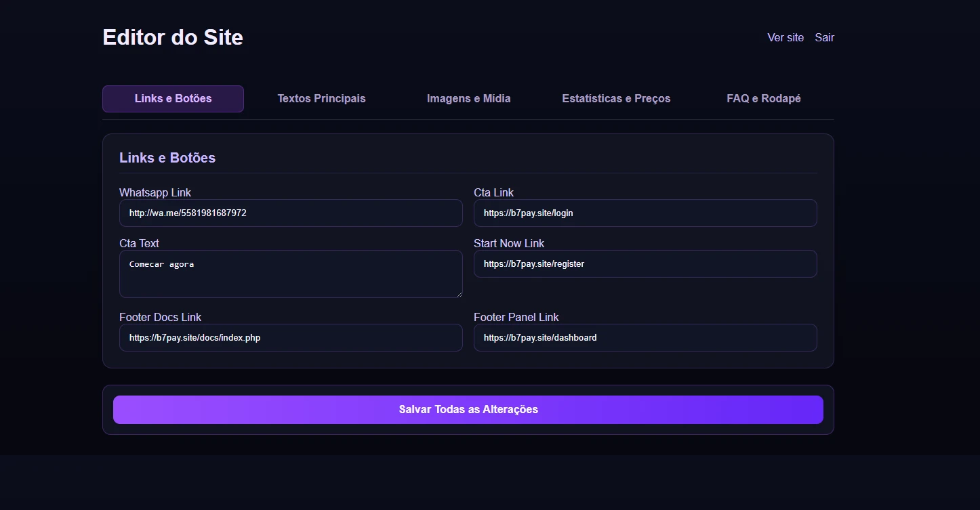Select the Start Now Link input field
This screenshot has width=980, height=510.
click(645, 263)
